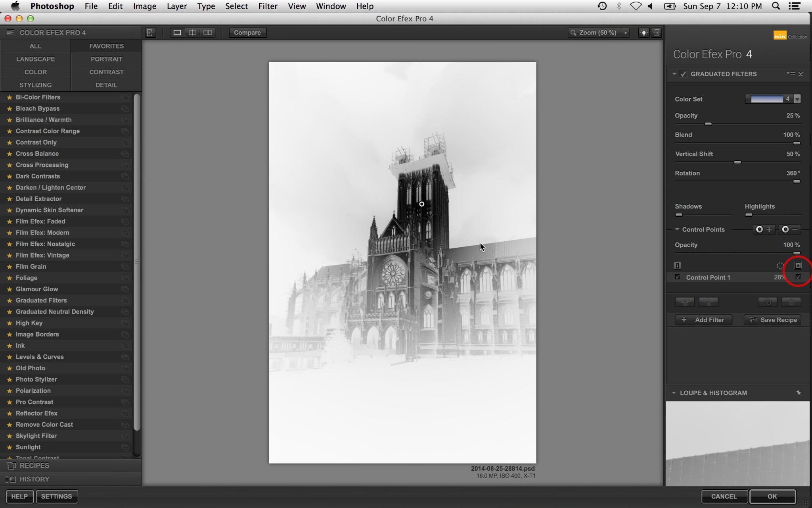Toggle favorite star for Film Grain
Viewport: 812px width, 508px height.
point(10,267)
